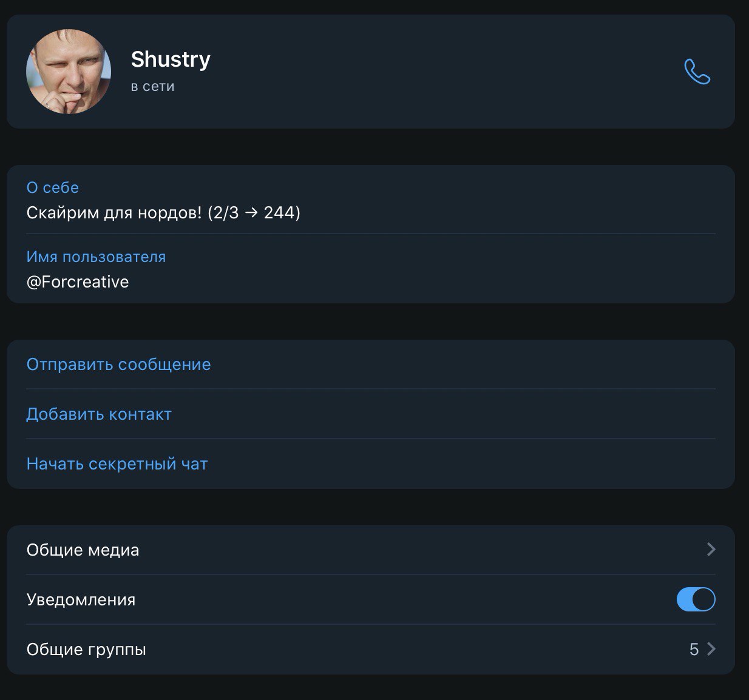The width and height of the screenshot is (749, 700).
Task: Click the Shustry profile name
Action: (x=171, y=59)
